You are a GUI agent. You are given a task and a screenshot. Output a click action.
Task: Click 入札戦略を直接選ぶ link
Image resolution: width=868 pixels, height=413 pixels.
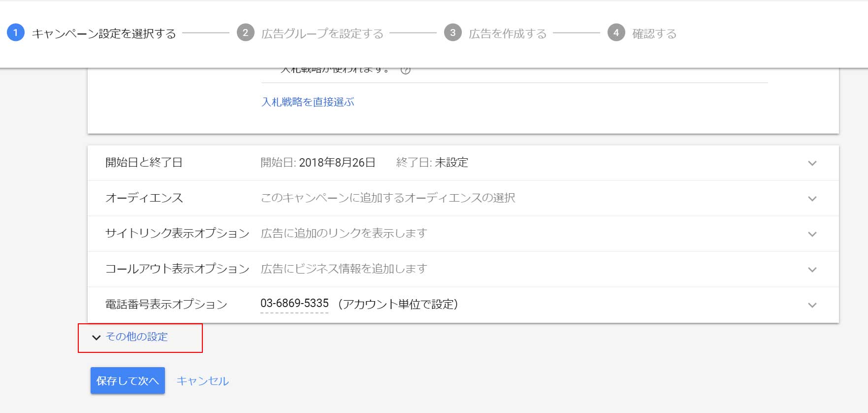[x=308, y=102]
